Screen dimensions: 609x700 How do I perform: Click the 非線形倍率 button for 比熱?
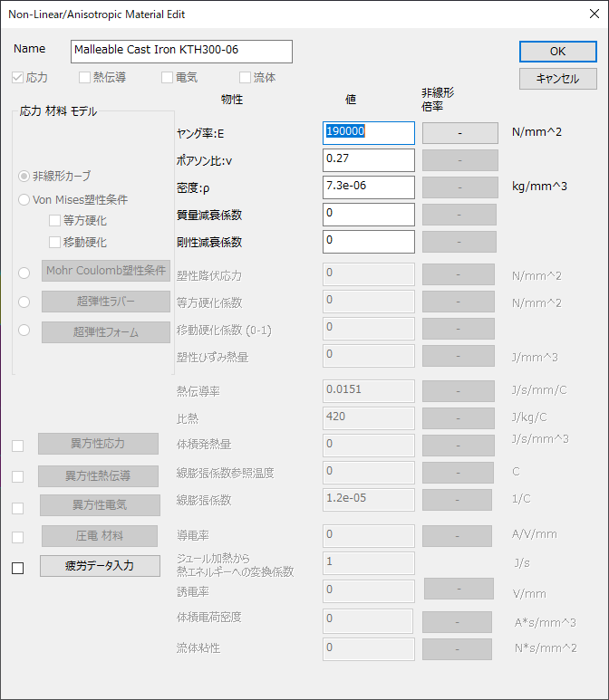[459, 418]
